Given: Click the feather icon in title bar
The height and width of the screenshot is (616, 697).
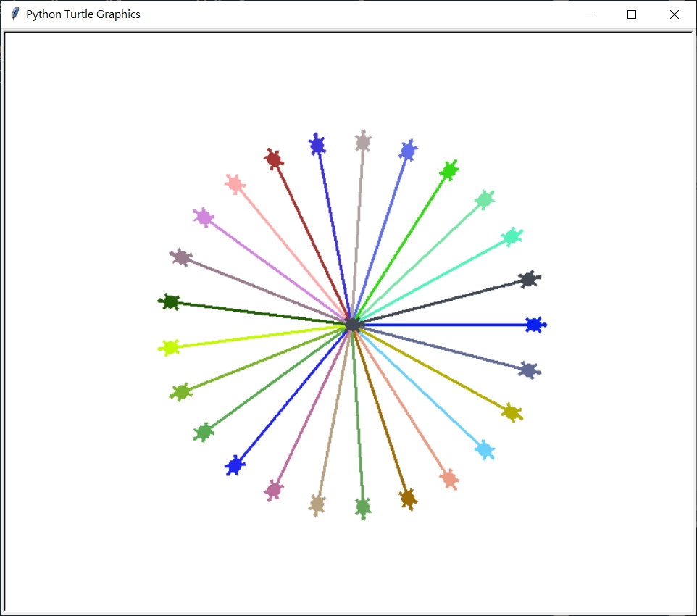Looking at the screenshot, I should click(14, 14).
